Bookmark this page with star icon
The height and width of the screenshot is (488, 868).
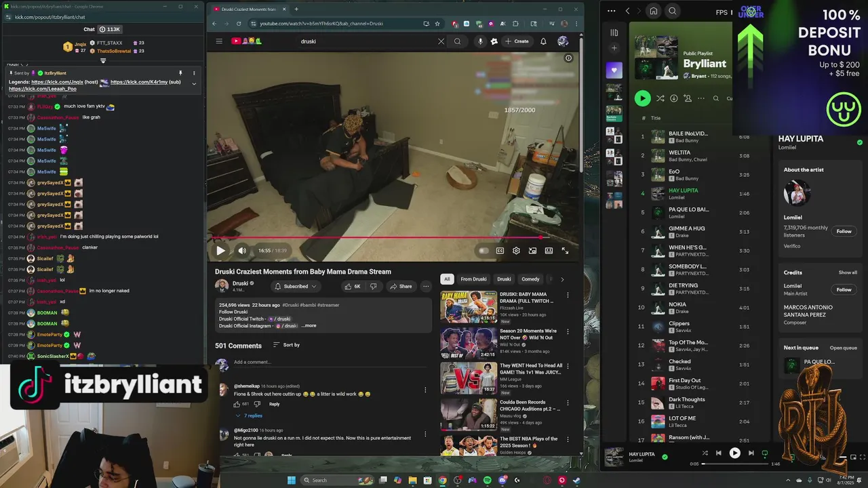(x=437, y=24)
